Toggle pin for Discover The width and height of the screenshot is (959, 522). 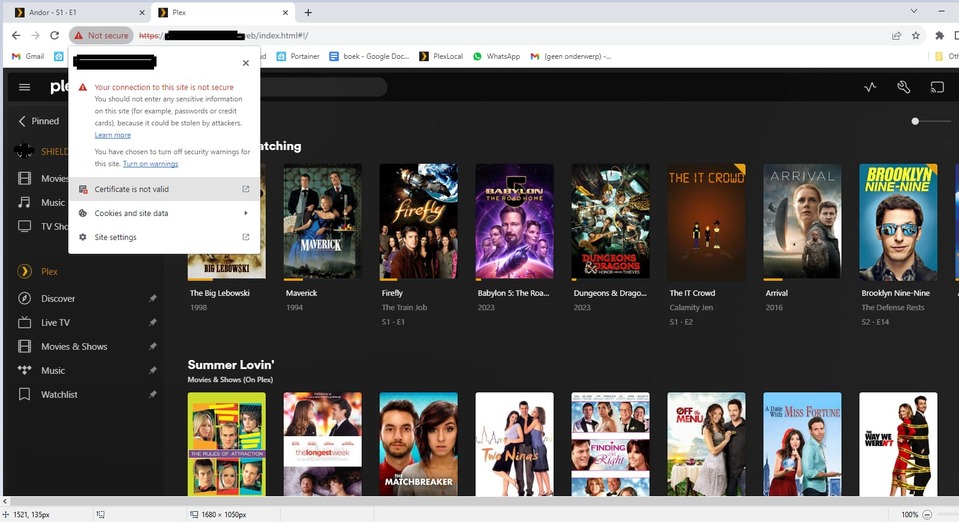point(152,299)
